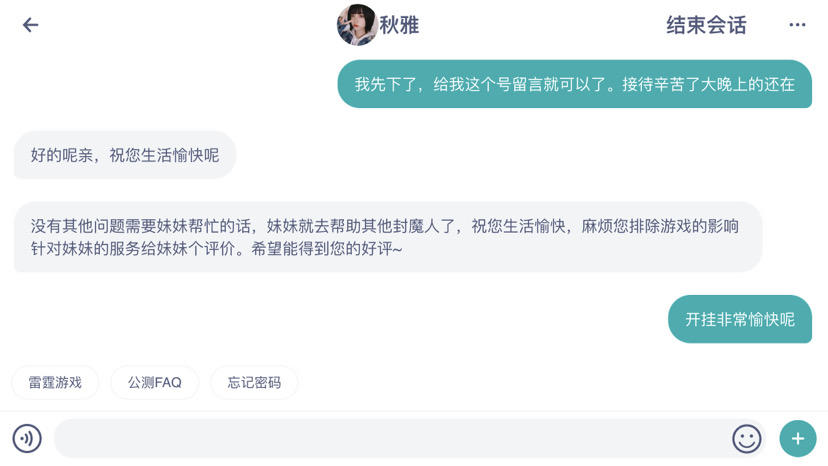
Task: Open the emoji smiley picker
Action: pyautogui.click(x=746, y=438)
